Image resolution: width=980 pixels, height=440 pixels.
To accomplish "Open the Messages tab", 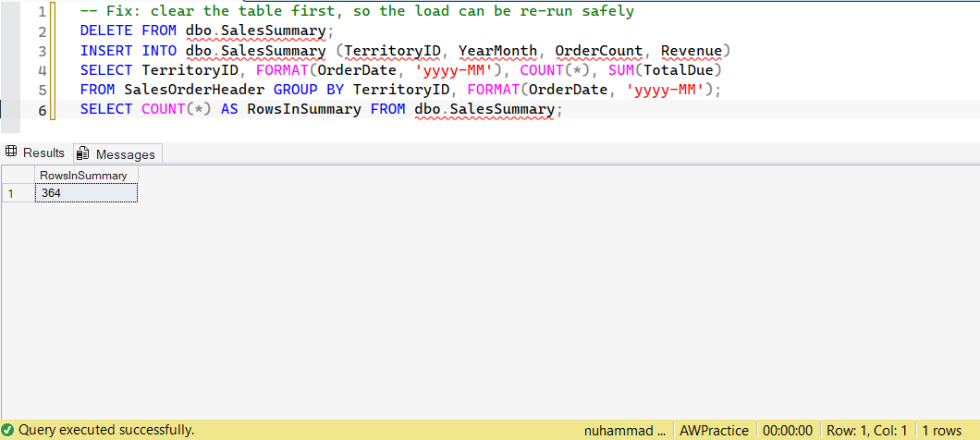I will pos(117,153).
